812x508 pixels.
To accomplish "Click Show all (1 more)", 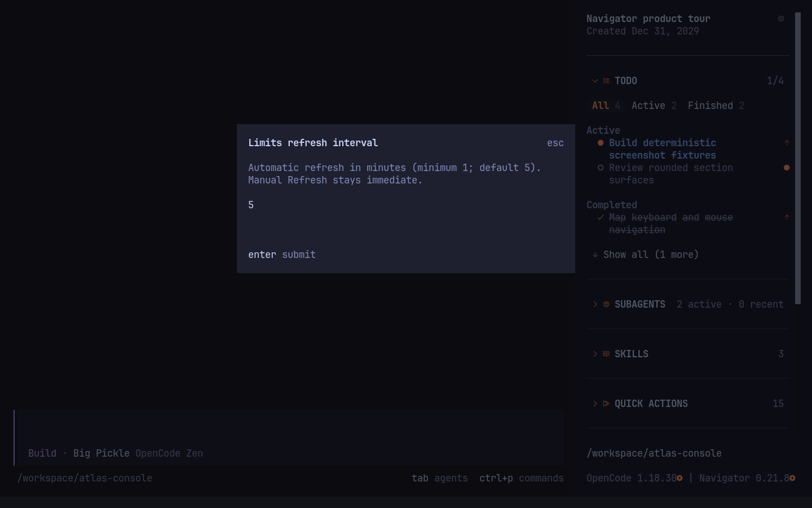I will pos(651,255).
